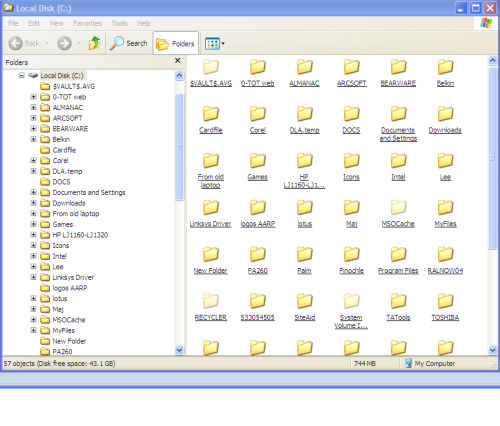Expand the ARCSOFT tree folder
500x426 pixels.
click(33, 118)
